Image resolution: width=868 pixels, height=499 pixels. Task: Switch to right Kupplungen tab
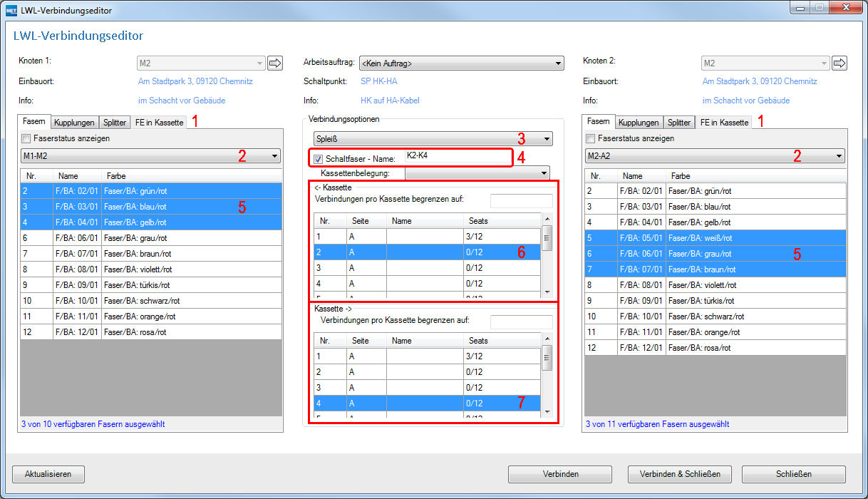pyautogui.click(x=639, y=123)
